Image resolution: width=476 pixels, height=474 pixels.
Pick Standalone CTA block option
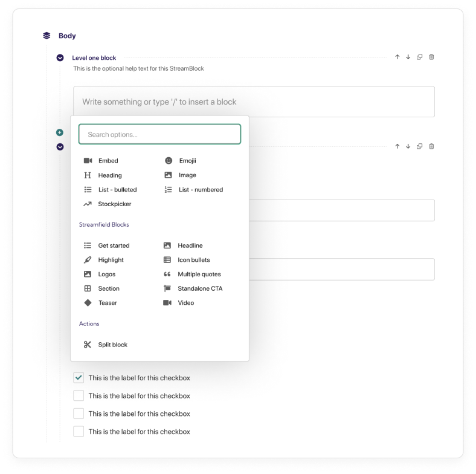pyautogui.click(x=199, y=289)
